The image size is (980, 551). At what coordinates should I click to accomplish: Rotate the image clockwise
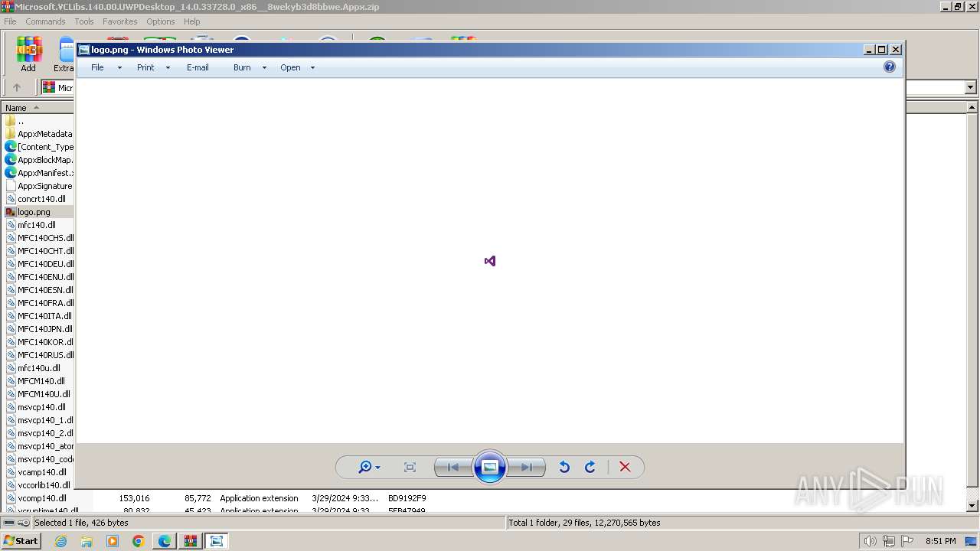point(590,467)
